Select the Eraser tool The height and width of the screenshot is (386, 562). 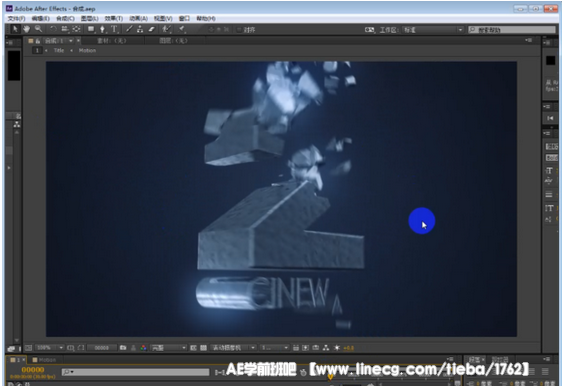point(152,29)
